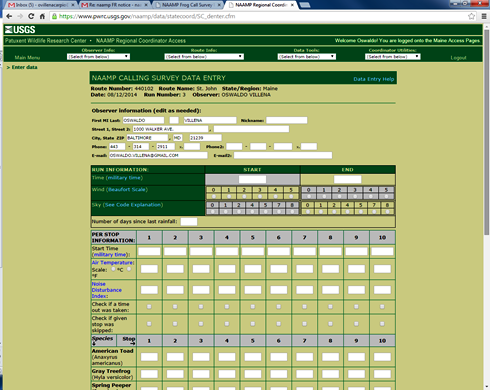Click the days since last rainfall field

tap(189, 221)
